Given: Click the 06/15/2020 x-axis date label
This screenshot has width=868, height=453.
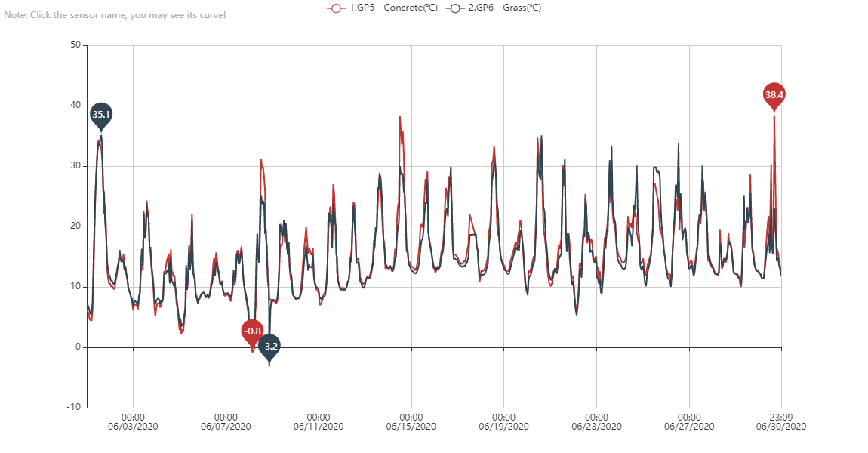Looking at the screenshot, I should click(411, 427).
